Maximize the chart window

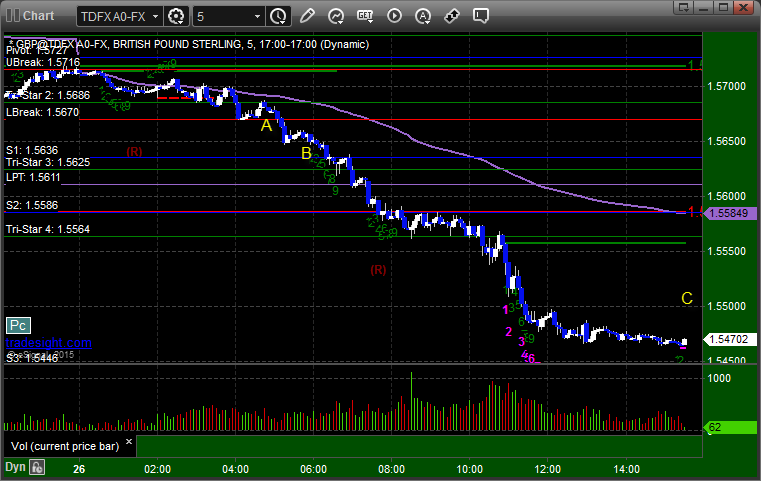pyautogui.click(x=724, y=7)
